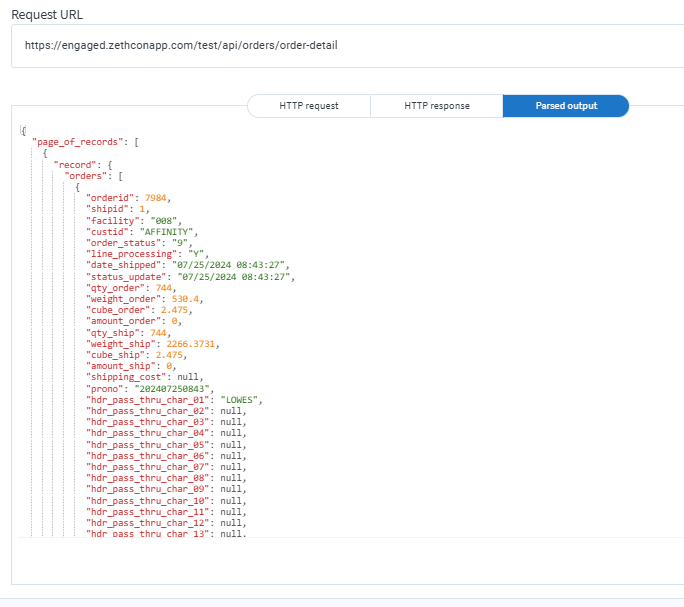Click the Request URL input field

pos(340,45)
